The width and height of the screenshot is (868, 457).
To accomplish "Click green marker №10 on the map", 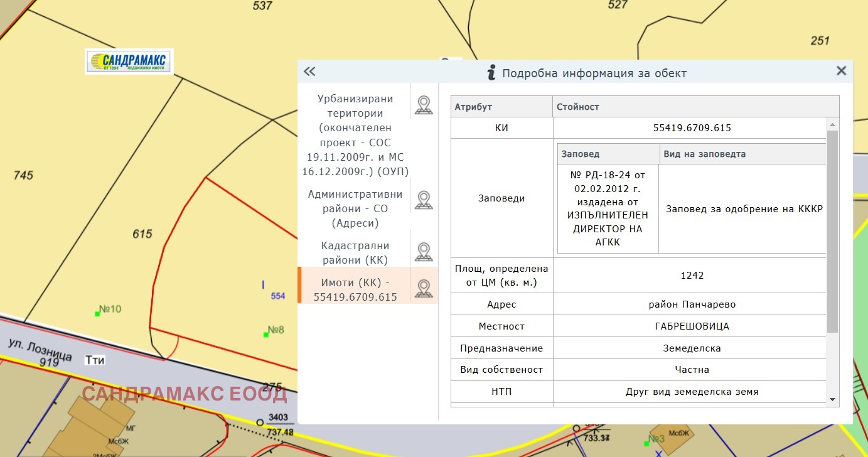I will tap(98, 313).
